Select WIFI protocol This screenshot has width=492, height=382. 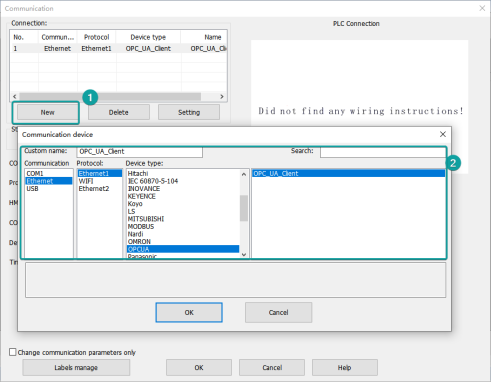coord(100,181)
